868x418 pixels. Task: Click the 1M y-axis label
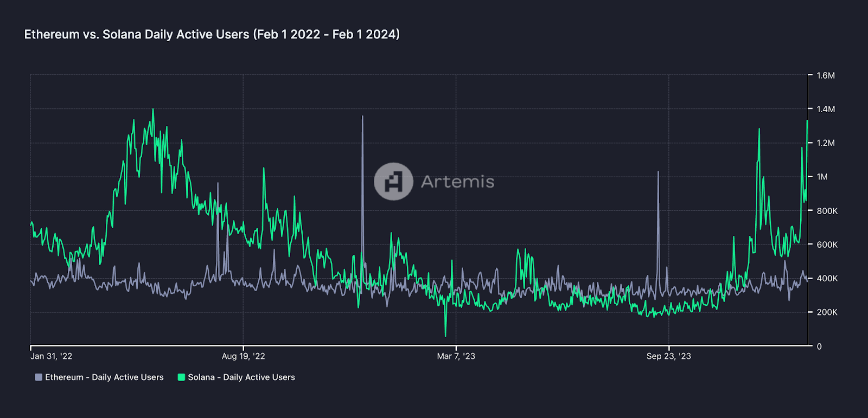point(822,177)
